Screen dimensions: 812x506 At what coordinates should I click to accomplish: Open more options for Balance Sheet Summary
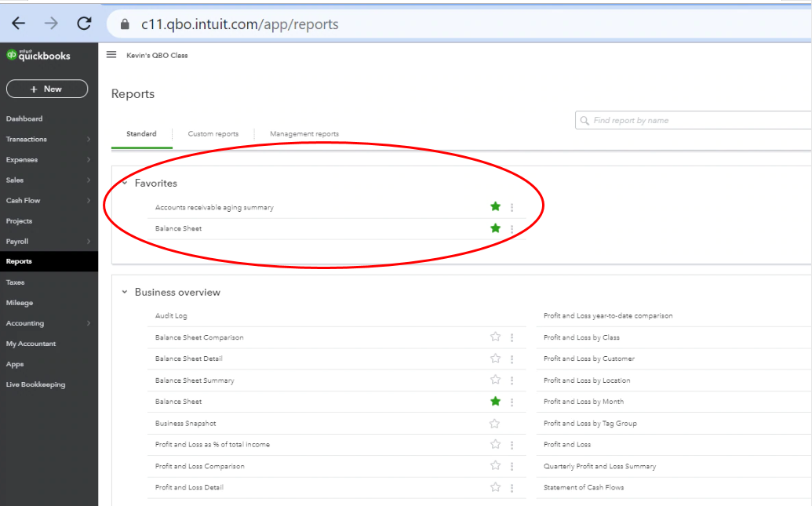(x=512, y=380)
